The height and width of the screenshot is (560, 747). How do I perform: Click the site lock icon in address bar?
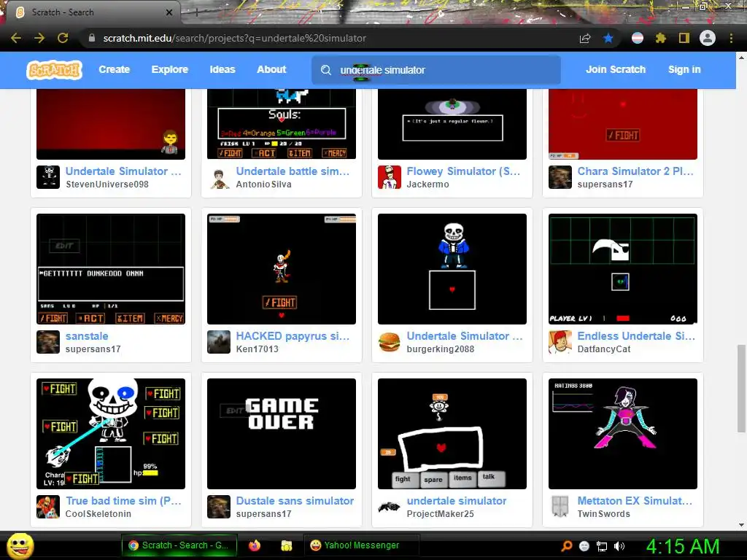point(91,38)
